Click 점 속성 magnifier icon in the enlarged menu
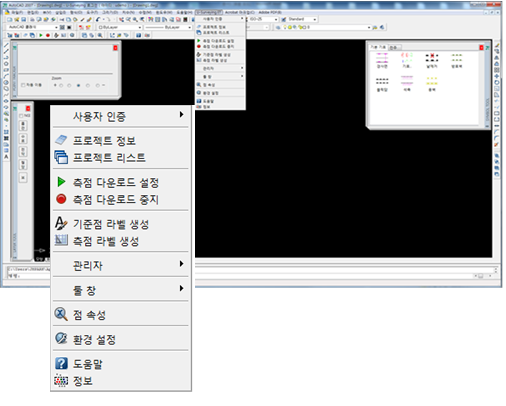 61,314
